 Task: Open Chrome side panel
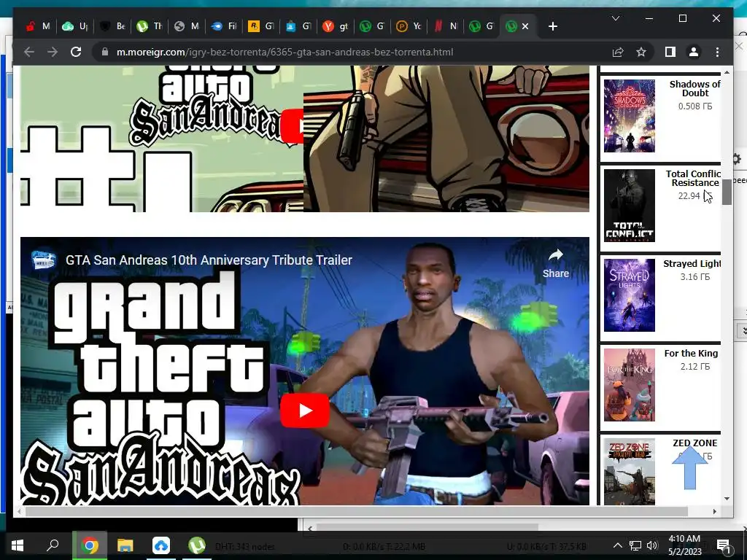point(670,52)
